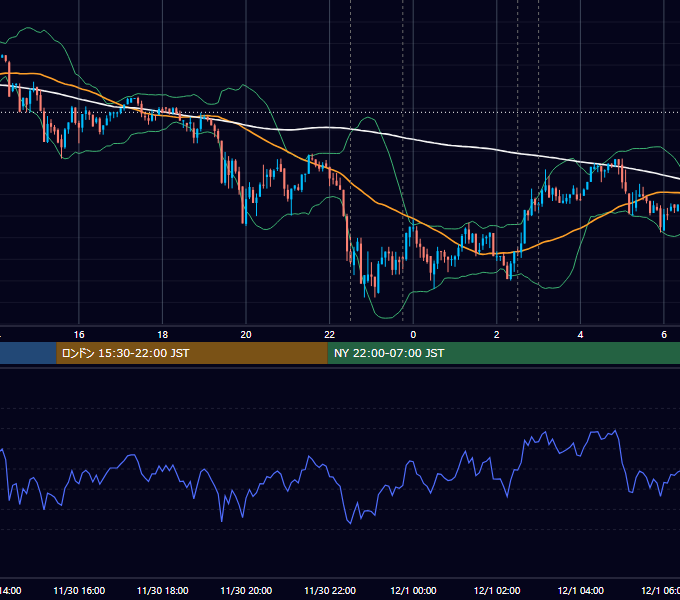Click the blue session bar before ロンドン
Image resolution: width=680 pixels, height=600 pixels.
point(28,353)
